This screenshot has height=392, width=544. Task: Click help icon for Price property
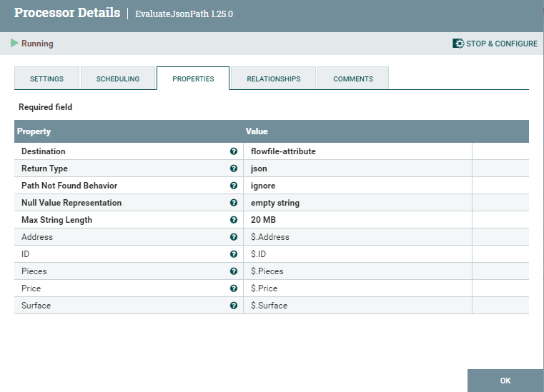tap(234, 288)
